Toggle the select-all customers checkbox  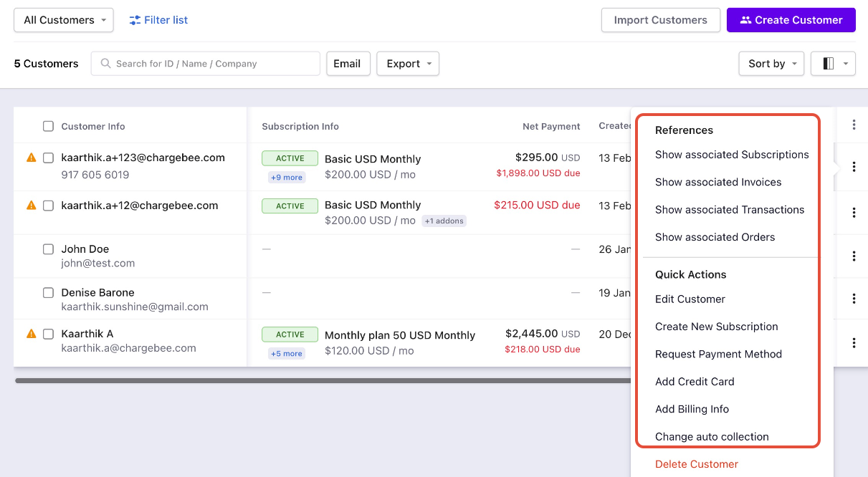click(x=48, y=126)
